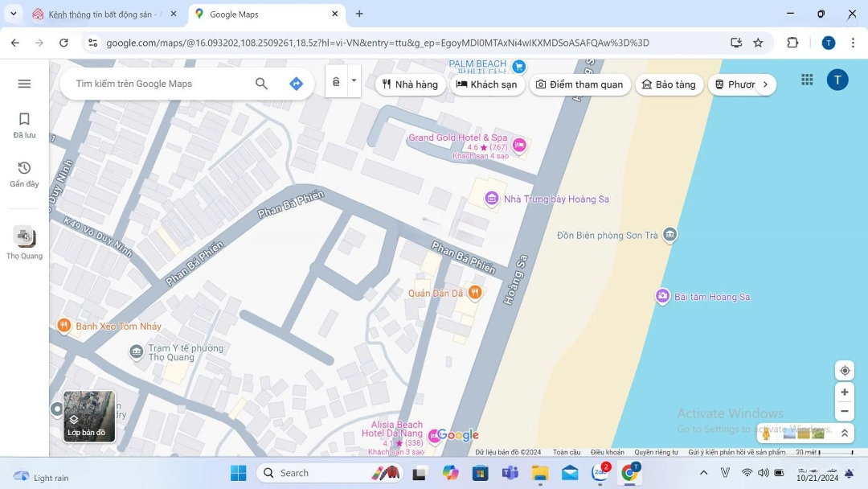The width and height of the screenshot is (868, 489).
Task: Open the Light rain weather widget
Action: tap(41, 477)
